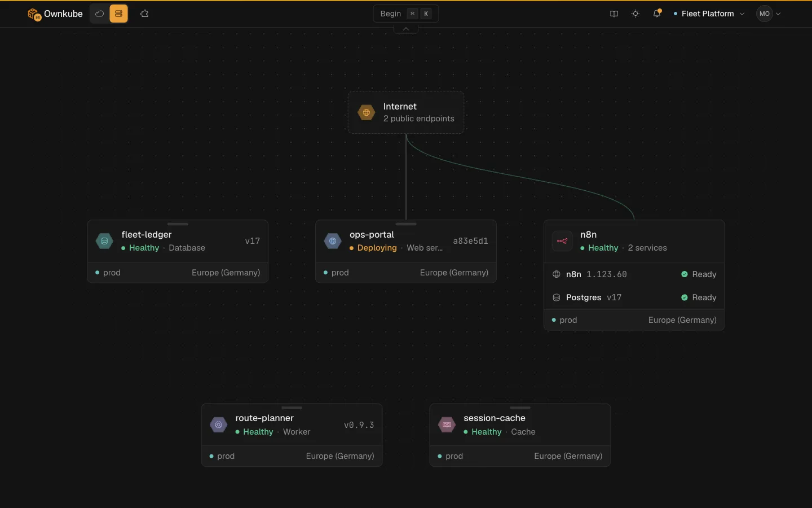Click the database icon in Postgres row

click(x=557, y=297)
